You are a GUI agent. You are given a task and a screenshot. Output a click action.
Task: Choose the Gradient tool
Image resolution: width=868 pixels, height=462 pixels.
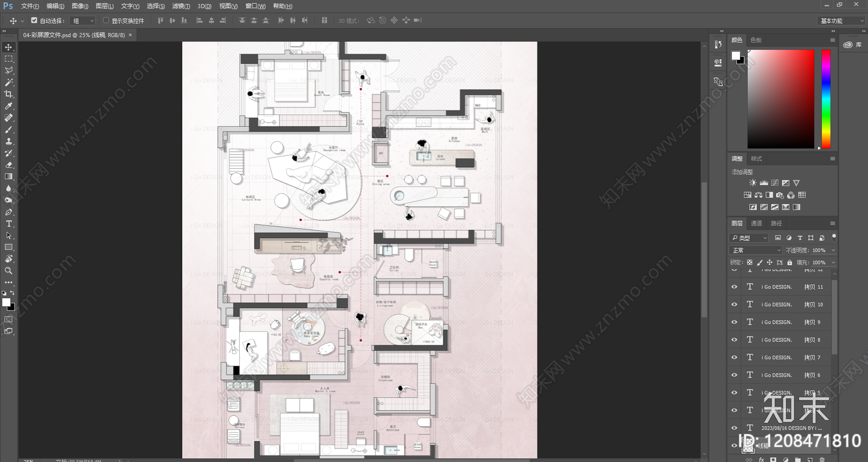(x=9, y=176)
